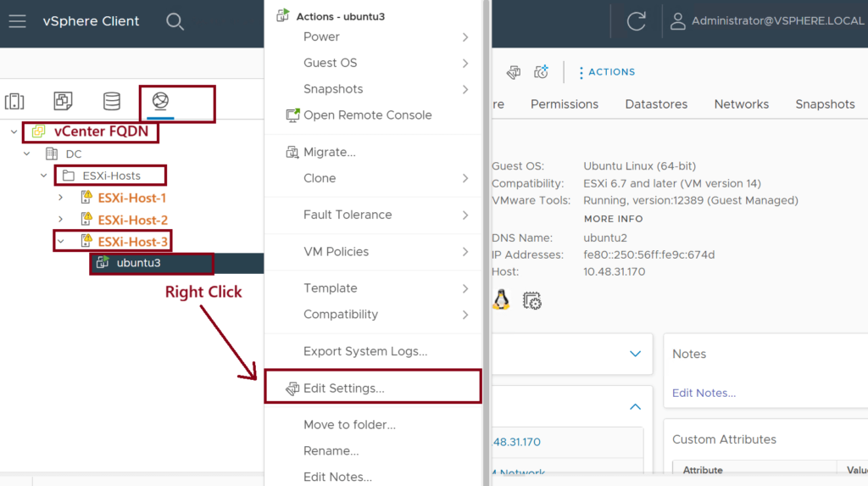Click the Open Remote Console icon
This screenshot has width=868, height=486.
pos(292,115)
